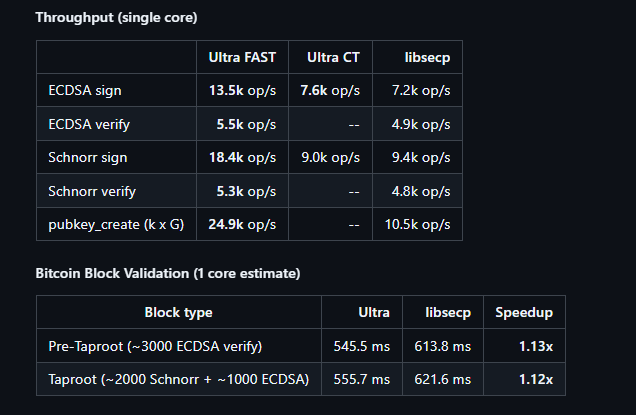Click the "pubkey_create (k x G)" row label

pos(116,224)
